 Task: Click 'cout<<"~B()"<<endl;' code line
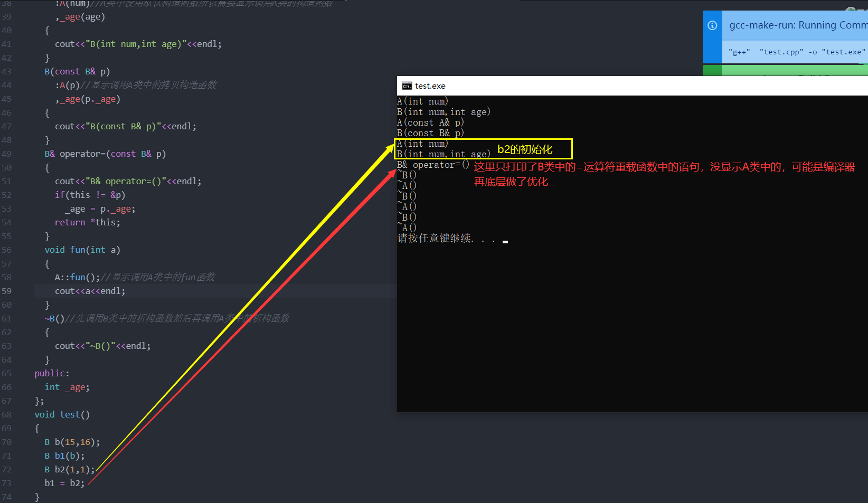(x=103, y=346)
